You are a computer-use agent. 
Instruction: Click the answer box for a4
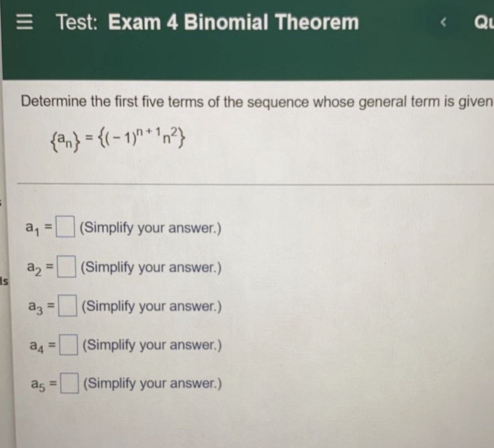point(68,343)
